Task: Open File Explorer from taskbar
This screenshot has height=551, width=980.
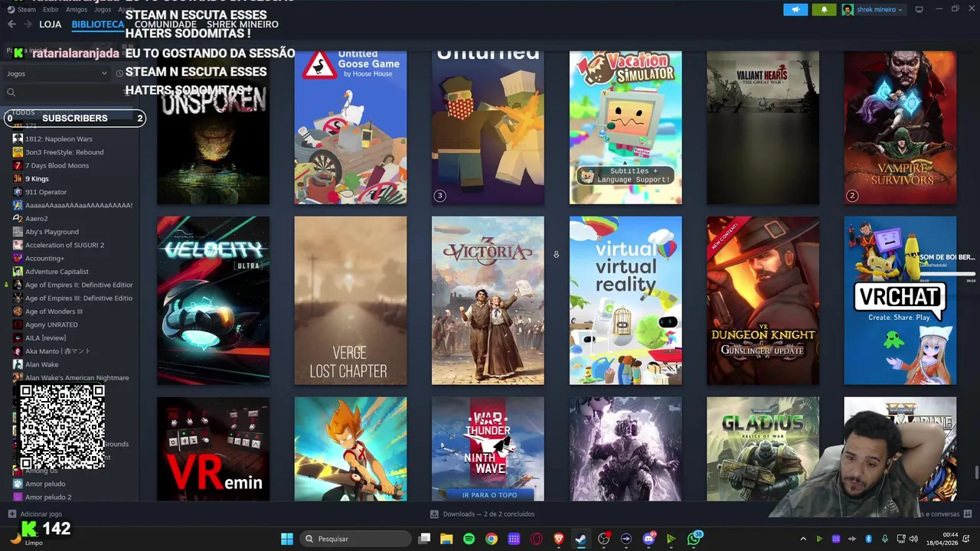Action: click(446, 539)
